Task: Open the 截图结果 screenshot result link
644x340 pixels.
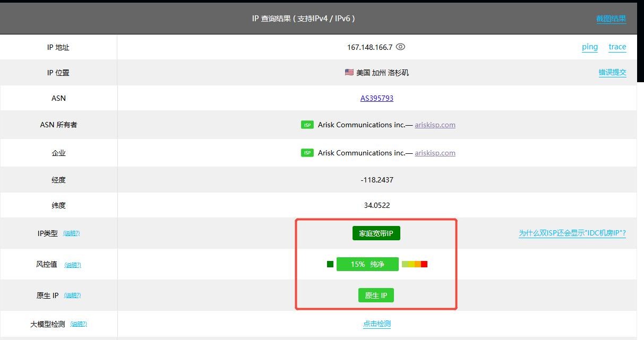Action: pyautogui.click(x=612, y=19)
